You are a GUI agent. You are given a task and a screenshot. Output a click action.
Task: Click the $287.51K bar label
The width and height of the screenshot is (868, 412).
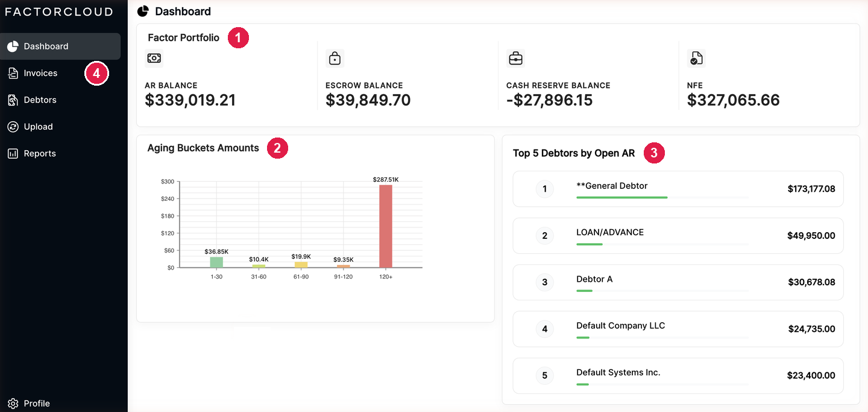point(386,179)
